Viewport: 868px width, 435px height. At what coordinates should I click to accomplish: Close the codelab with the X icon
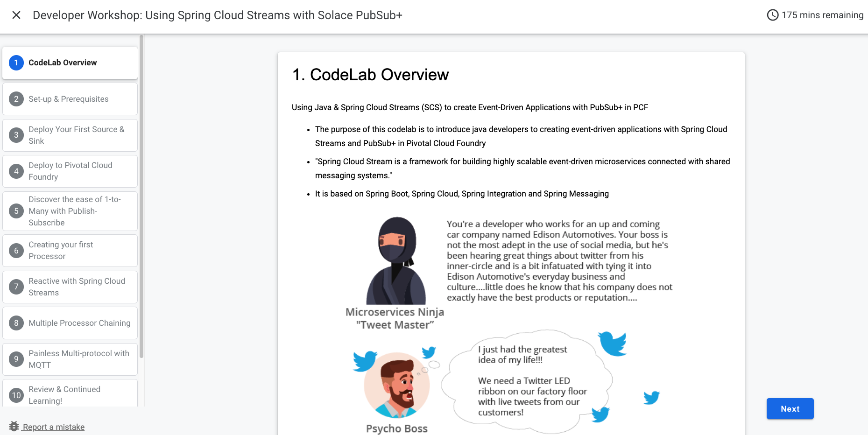16,15
